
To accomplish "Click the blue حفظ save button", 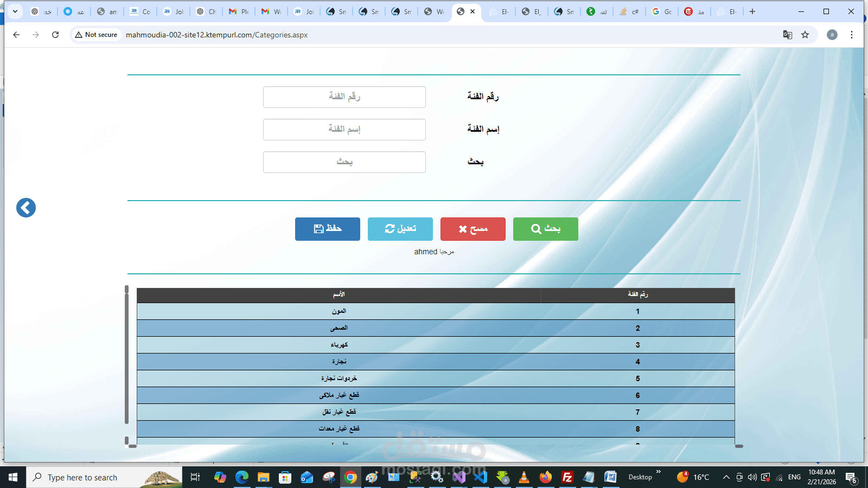I will point(328,229).
